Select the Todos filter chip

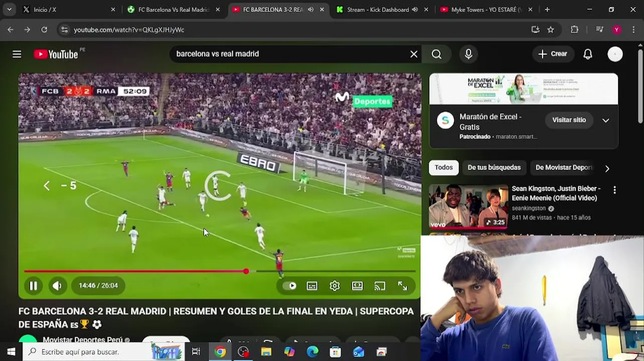click(x=443, y=167)
